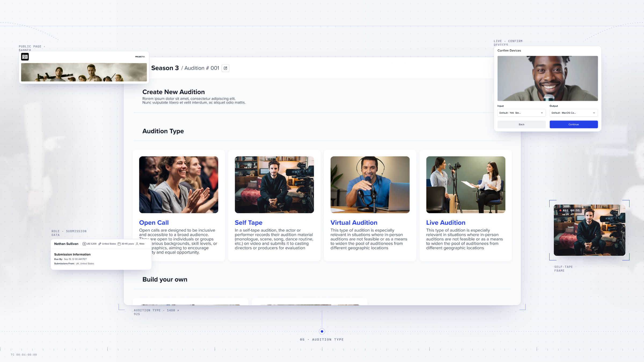Click the calendar icon beside 30-45 years
The width and height of the screenshot is (644, 362).
[119, 244]
